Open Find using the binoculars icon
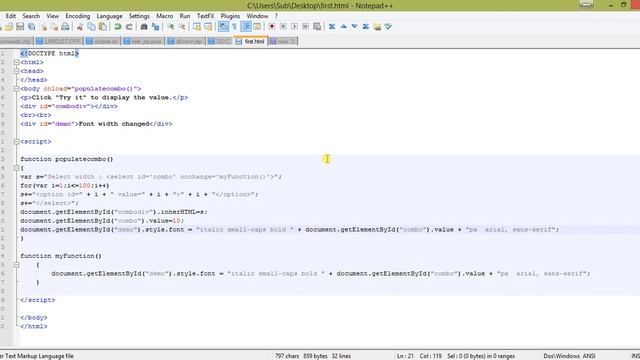Viewport: 640px width, 360px height. click(x=144, y=27)
